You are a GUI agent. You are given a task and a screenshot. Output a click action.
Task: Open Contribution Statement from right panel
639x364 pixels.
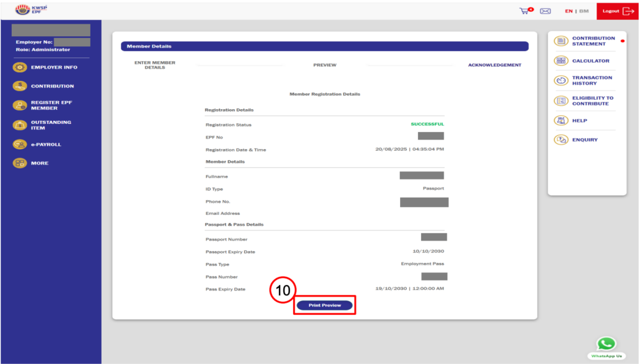pyautogui.click(x=593, y=41)
